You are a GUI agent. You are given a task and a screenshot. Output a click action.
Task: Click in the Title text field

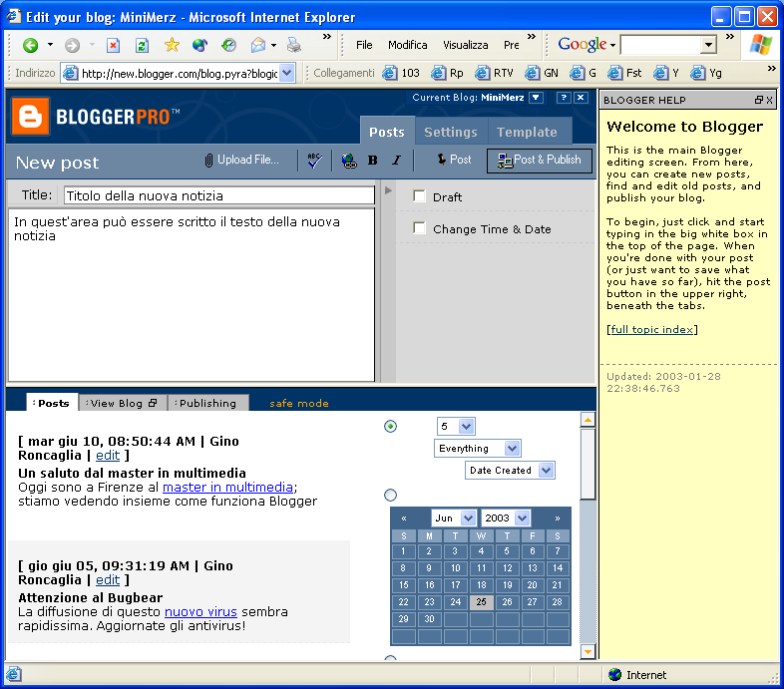218,195
